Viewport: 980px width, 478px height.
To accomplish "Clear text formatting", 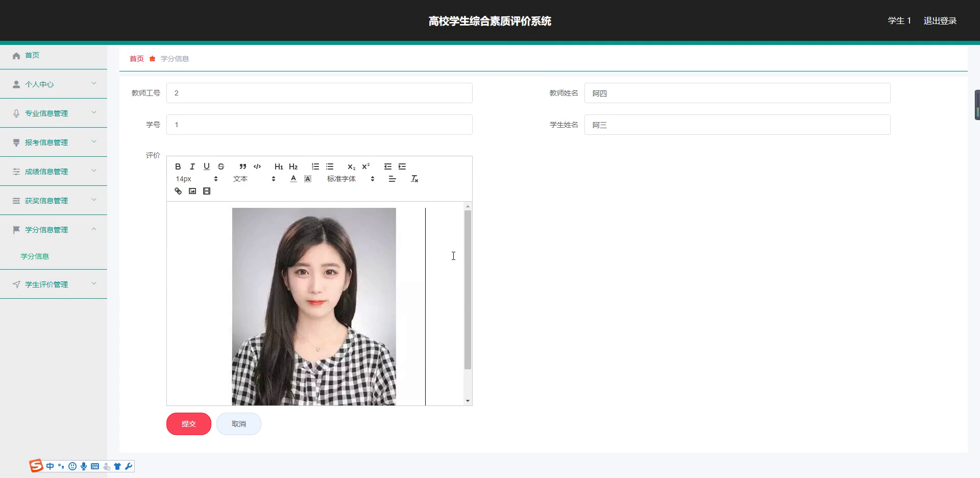I will [414, 179].
